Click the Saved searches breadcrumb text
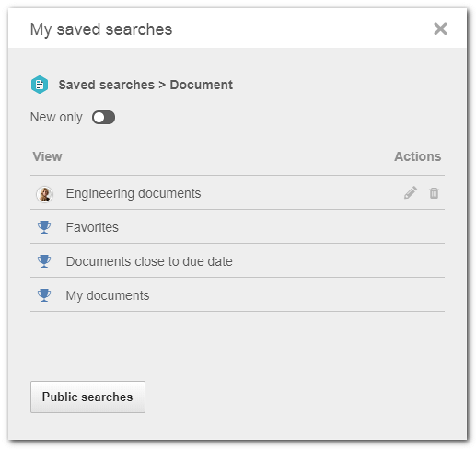This screenshot has height=449, width=476. coord(107,85)
